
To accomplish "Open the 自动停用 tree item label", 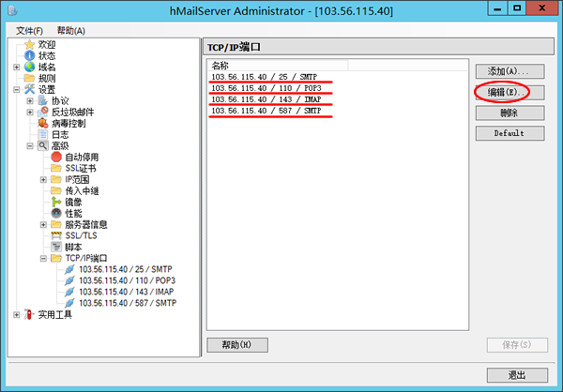I will tap(82, 157).
